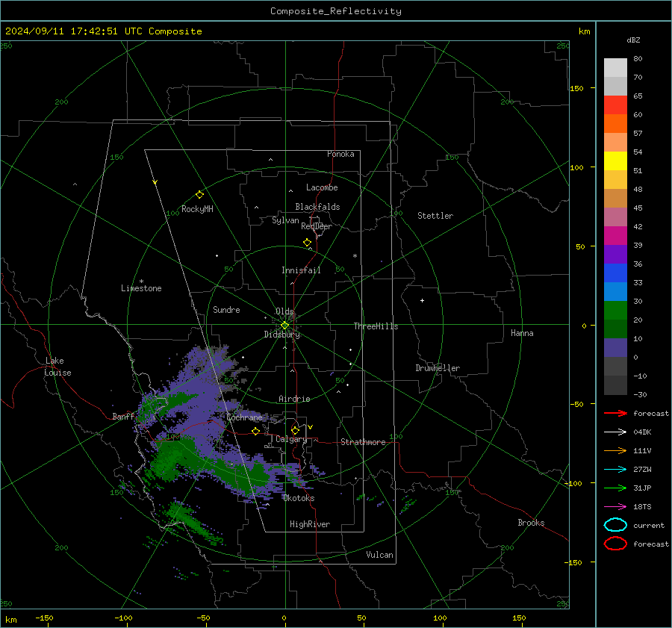Click the ThreeHills city label
Viewport: 672px width, 628px height.
coord(376,326)
